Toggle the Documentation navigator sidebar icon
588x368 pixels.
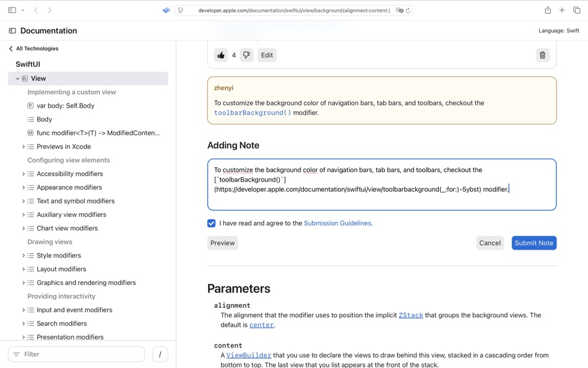pos(12,31)
